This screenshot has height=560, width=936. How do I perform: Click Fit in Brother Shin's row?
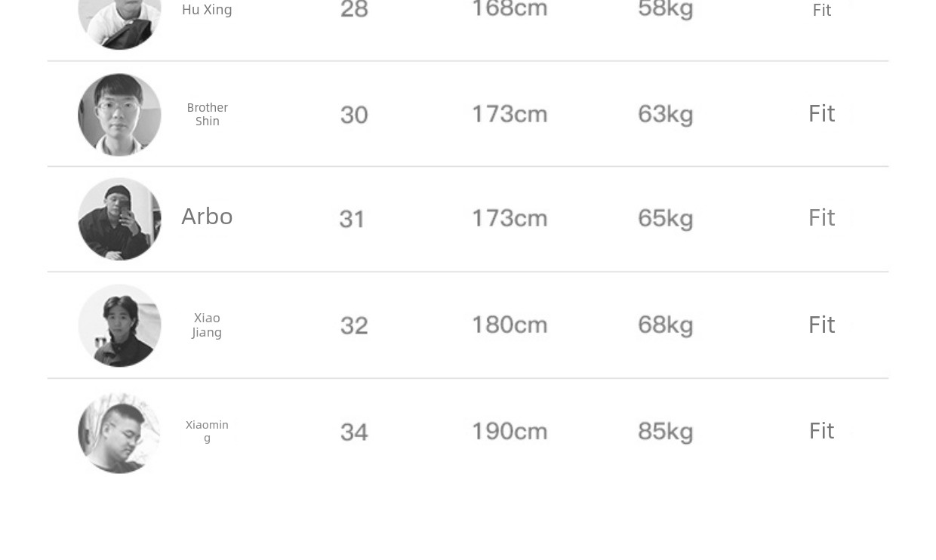tap(821, 114)
